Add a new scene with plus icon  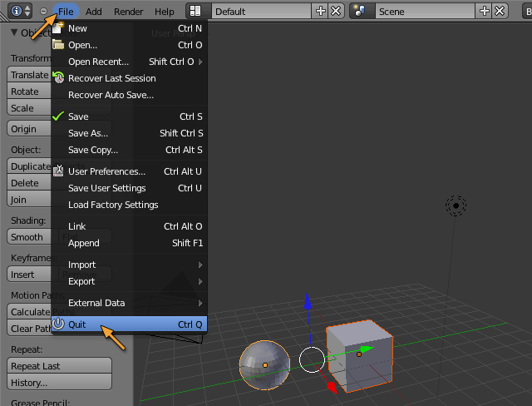pyautogui.click(x=486, y=12)
